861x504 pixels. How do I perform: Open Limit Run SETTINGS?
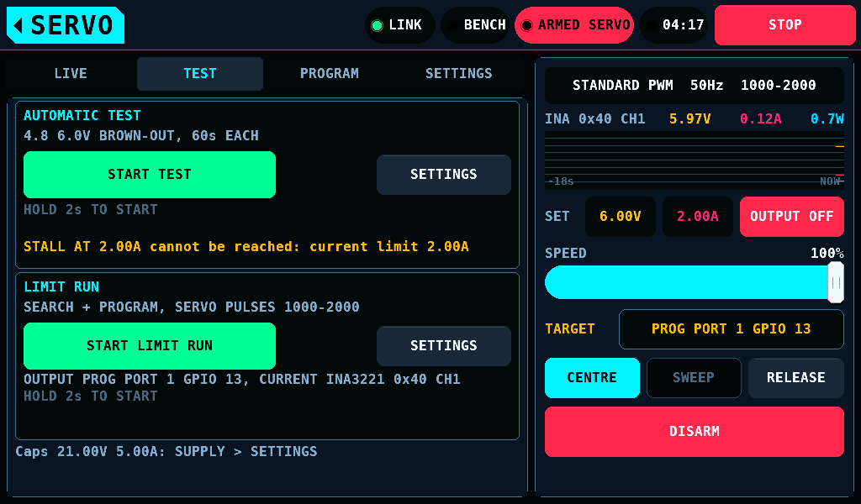pos(444,345)
